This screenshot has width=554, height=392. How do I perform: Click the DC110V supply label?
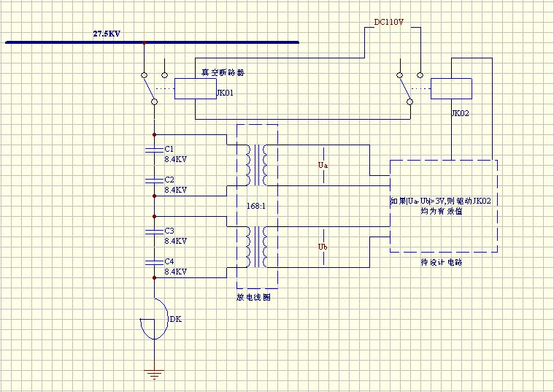coord(388,22)
